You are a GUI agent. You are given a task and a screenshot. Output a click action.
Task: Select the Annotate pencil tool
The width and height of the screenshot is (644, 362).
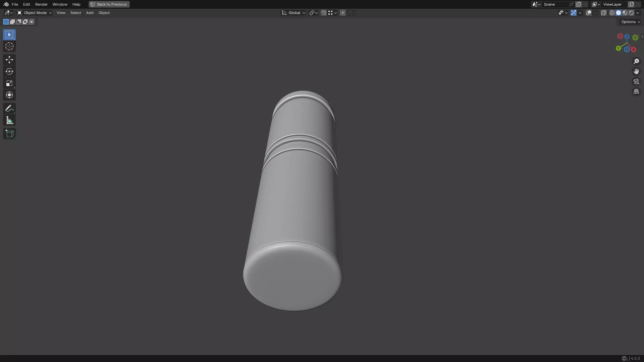click(9, 109)
